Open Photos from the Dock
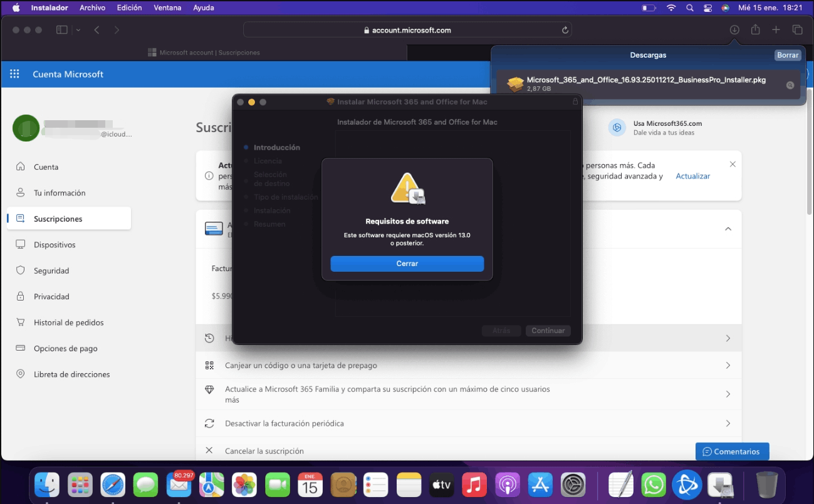This screenshot has width=814, height=504. [244, 485]
